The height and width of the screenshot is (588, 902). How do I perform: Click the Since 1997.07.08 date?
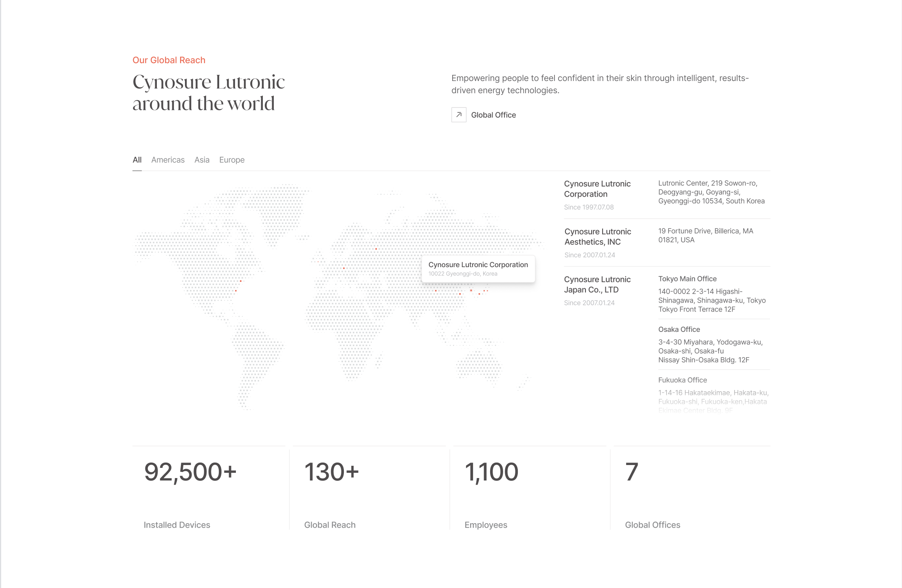[x=589, y=207]
